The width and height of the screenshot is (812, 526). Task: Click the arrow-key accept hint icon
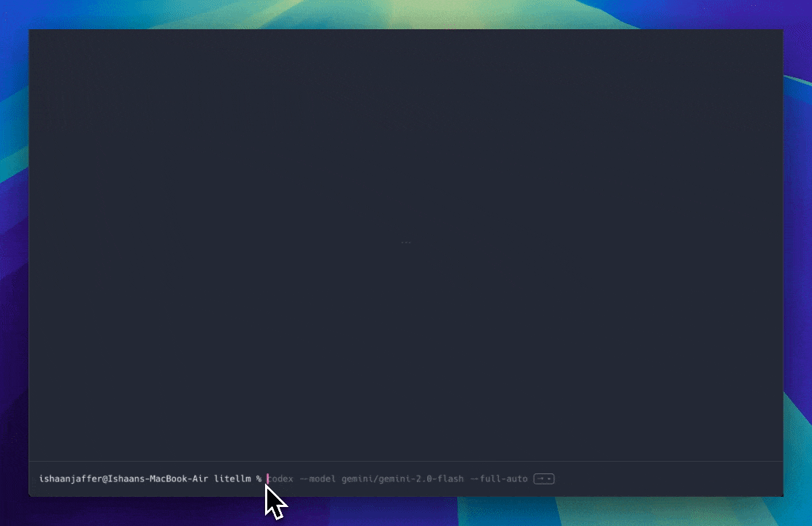[544, 479]
